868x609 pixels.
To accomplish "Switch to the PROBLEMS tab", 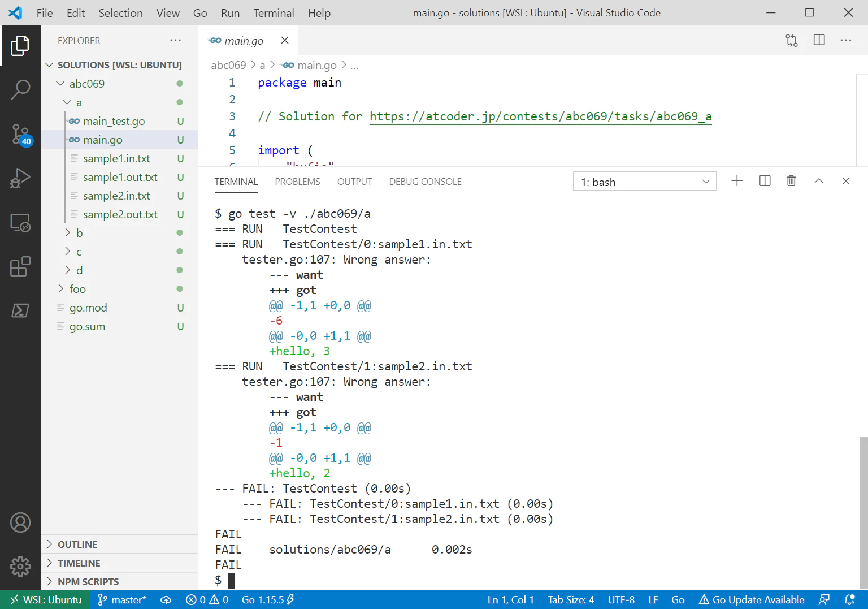I will coord(297,182).
